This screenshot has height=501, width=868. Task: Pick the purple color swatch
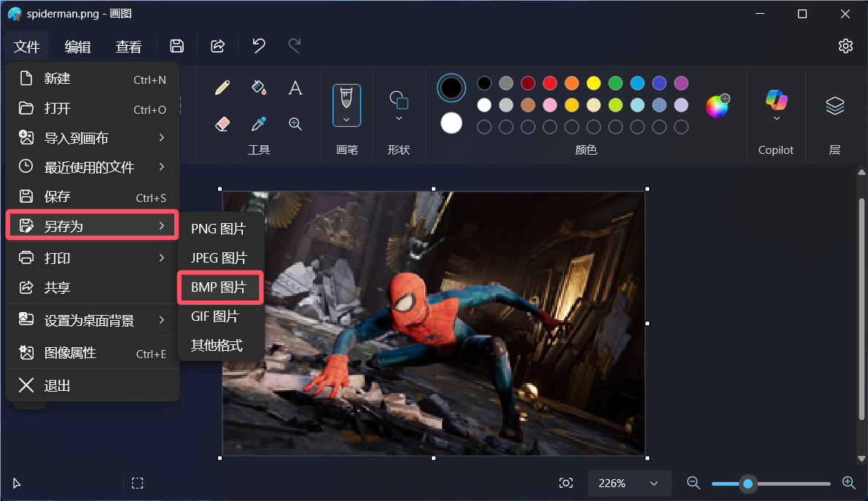click(681, 83)
